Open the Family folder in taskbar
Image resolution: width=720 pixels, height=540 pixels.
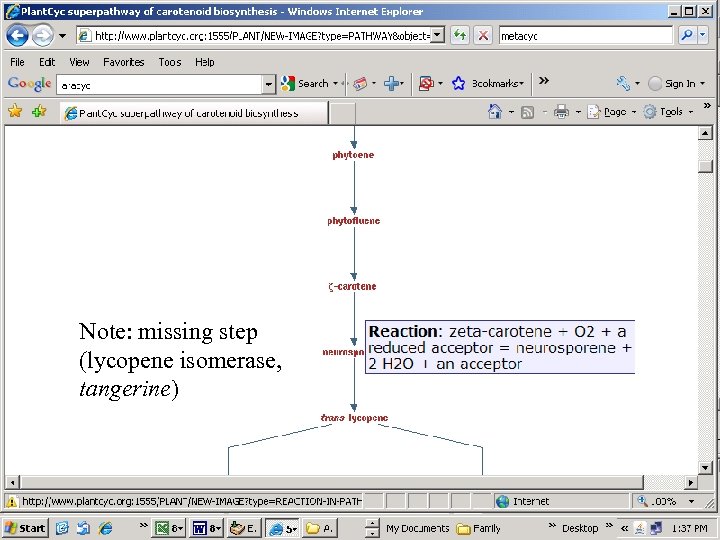point(478,529)
